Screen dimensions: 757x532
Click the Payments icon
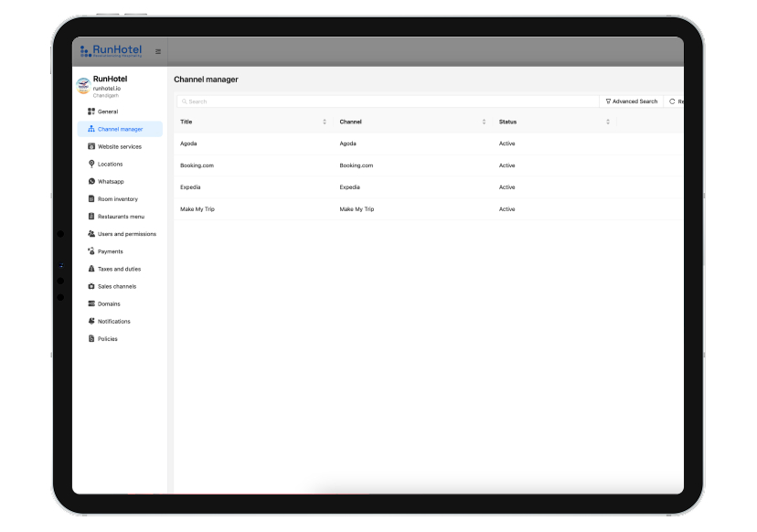(91, 251)
